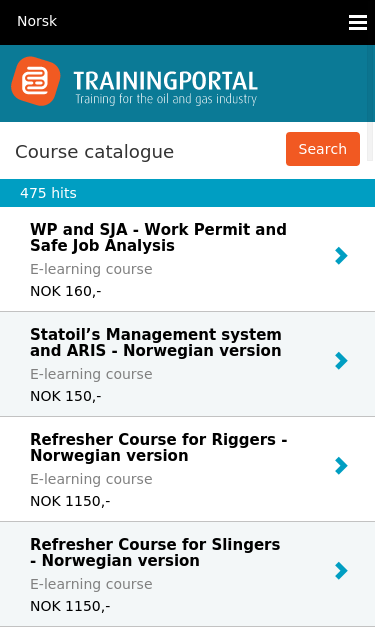Click the 475 hits results bar
Image resolution: width=375 pixels, height=627 pixels.
point(188,193)
